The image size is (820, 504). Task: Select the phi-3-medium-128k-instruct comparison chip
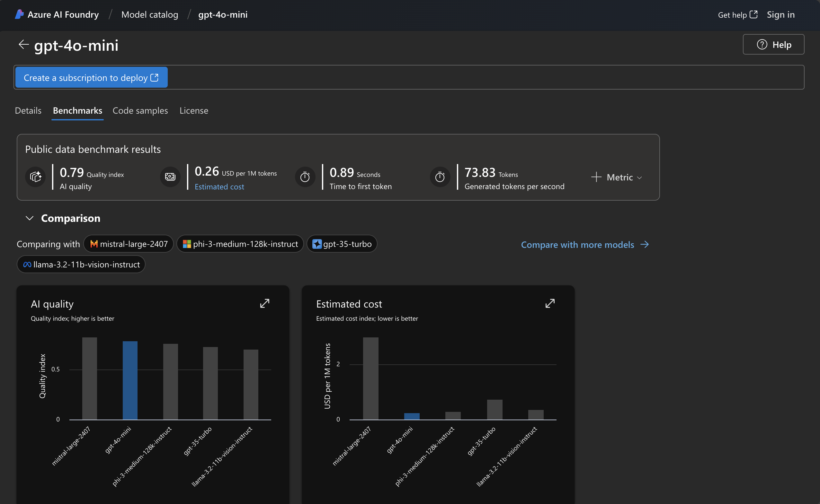pyautogui.click(x=240, y=244)
